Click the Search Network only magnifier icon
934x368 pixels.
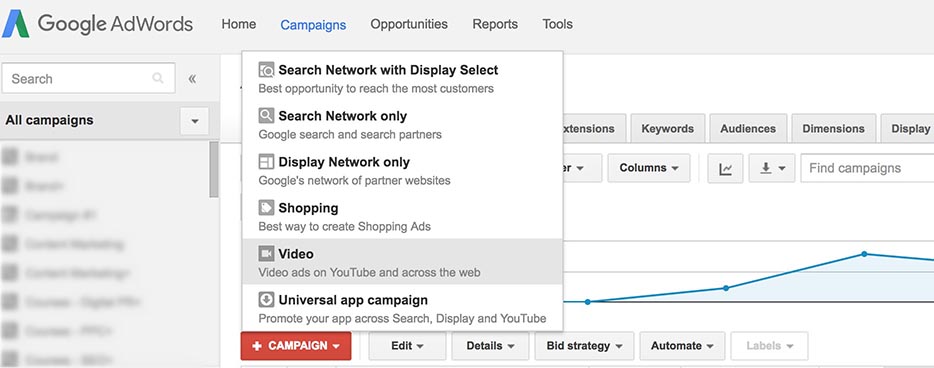pos(266,116)
